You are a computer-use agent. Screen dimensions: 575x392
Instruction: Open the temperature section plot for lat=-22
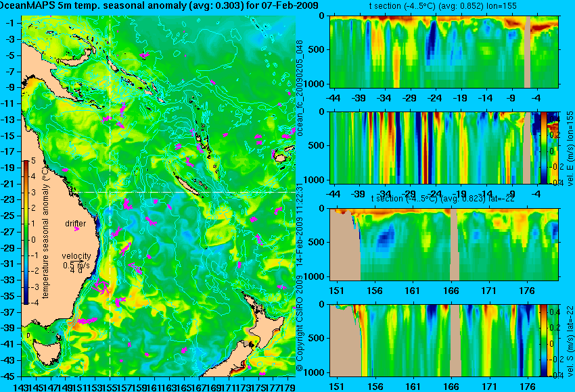click(444, 245)
